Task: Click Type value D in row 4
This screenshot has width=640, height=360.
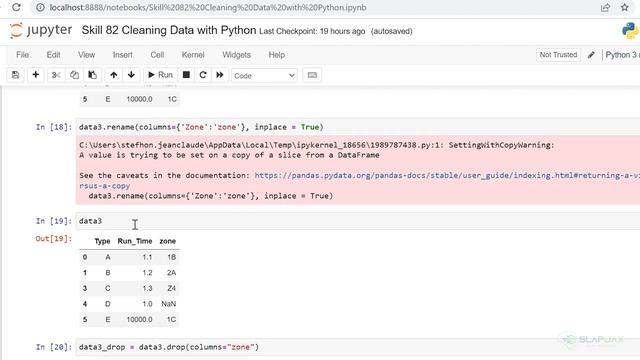Action: click(108, 304)
